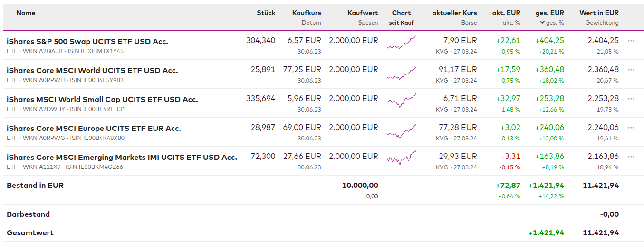Open Core MSCI Emerging Markets IMI ETF link
This screenshot has height=251, width=644.
[122, 158]
